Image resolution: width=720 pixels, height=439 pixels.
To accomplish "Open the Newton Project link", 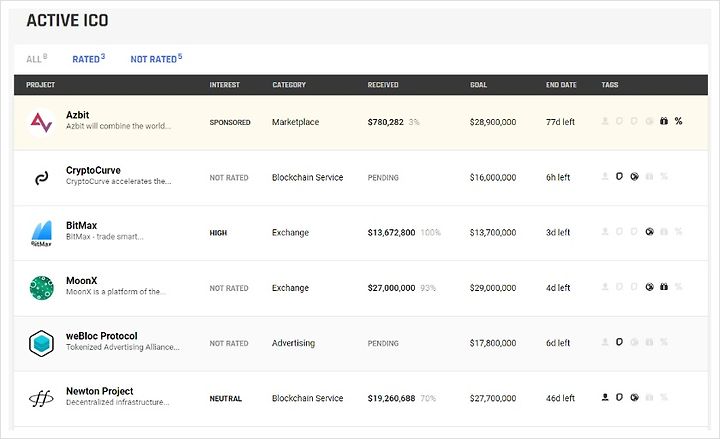I will coord(100,391).
